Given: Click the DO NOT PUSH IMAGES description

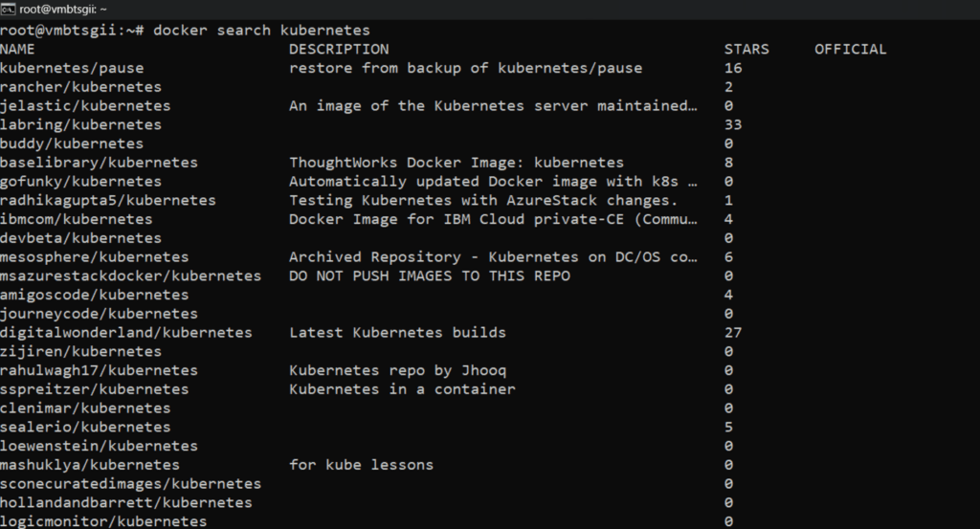Looking at the screenshot, I should click(429, 276).
